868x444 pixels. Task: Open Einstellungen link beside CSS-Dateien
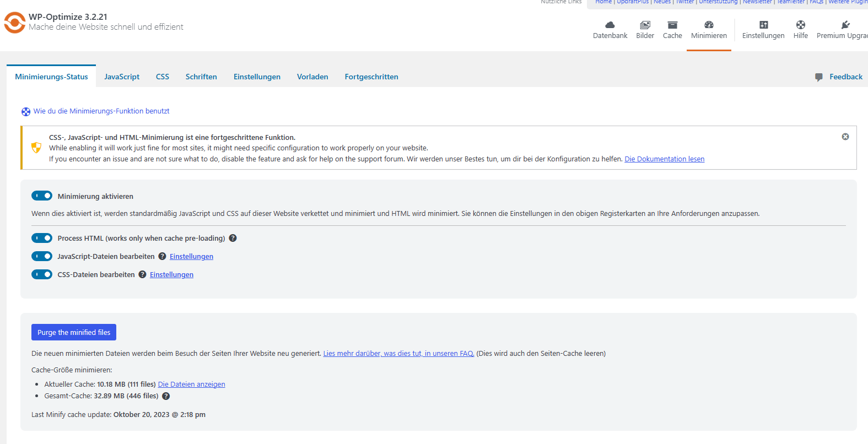coord(171,275)
